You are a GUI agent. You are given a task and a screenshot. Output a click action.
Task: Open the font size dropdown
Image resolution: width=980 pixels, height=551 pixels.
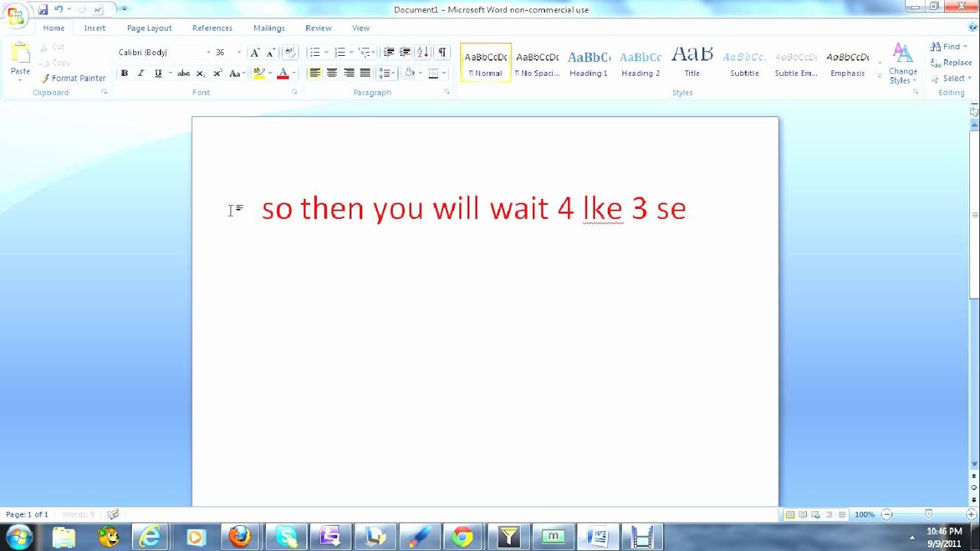pyautogui.click(x=239, y=52)
